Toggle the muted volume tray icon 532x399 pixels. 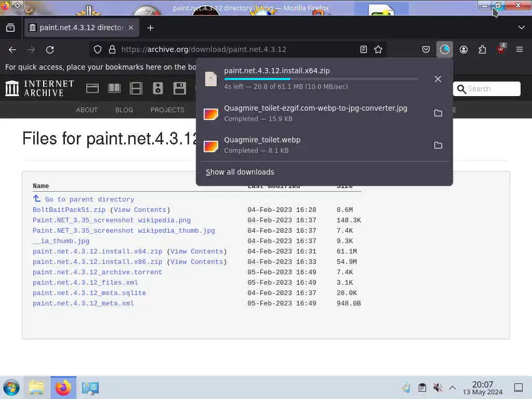[437, 388]
